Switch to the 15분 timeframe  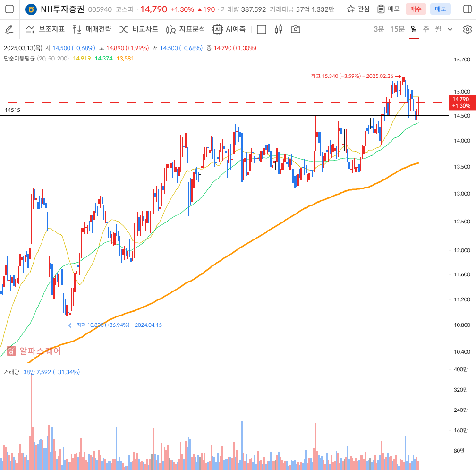click(x=398, y=29)
